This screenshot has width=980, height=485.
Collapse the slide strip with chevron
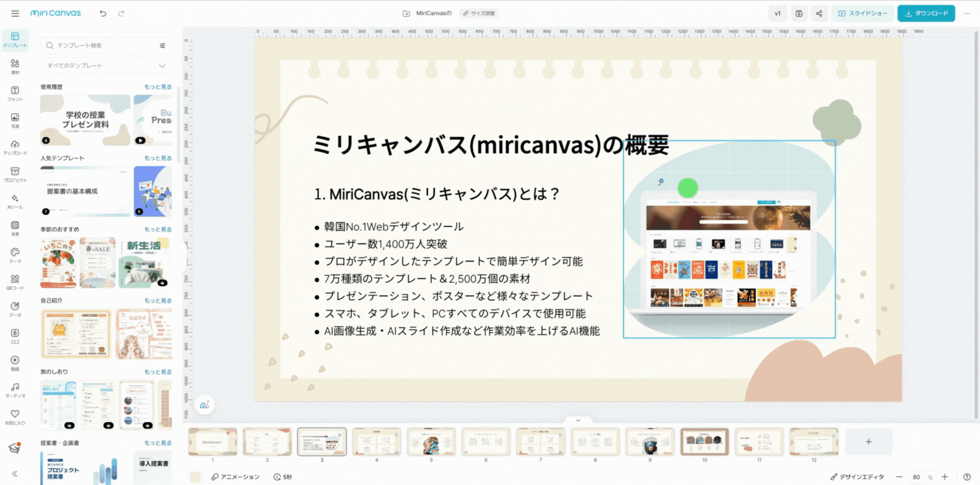(x=578, y=420)
